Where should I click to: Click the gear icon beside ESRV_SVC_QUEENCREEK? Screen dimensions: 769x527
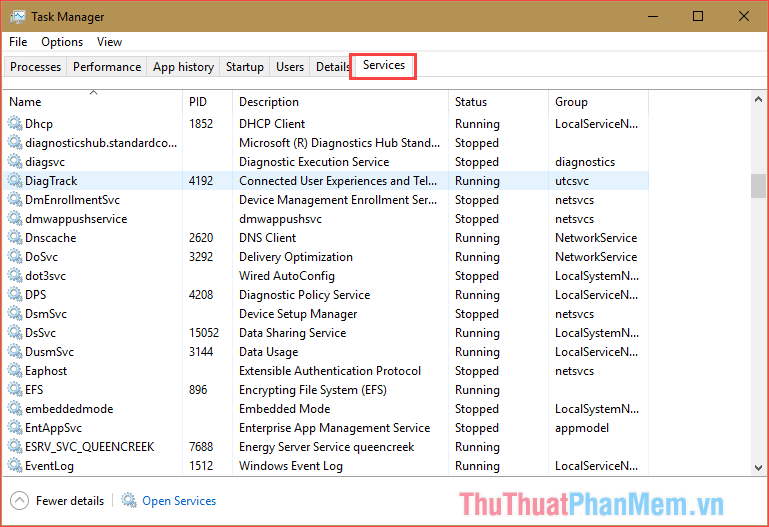(15, 446)
